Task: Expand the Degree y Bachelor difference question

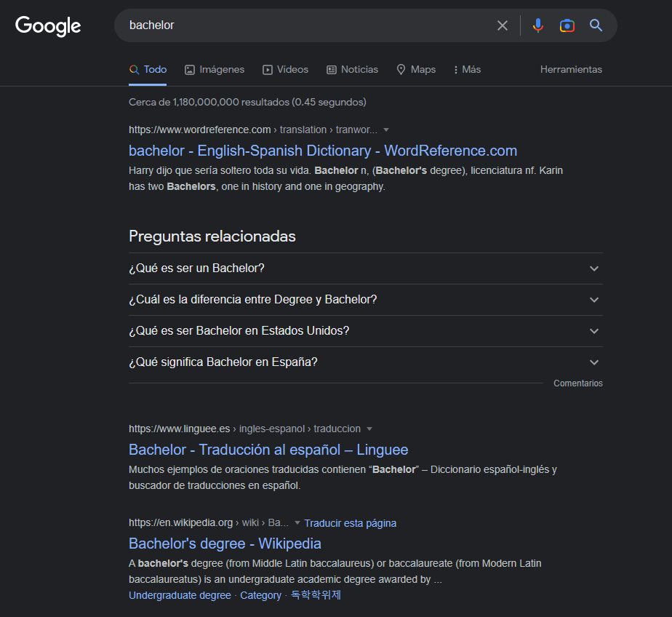Action: click(x=365, y=300)
